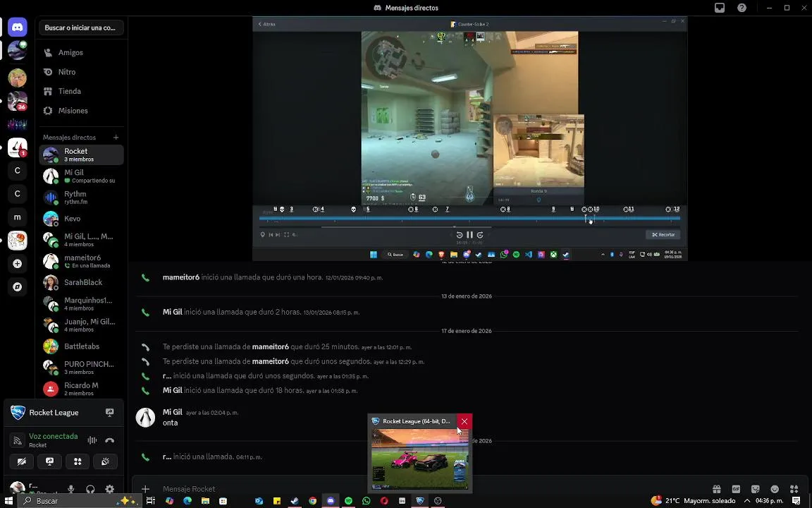Toggle noise suppression waveform icon
812x508 pixels.
pos(92,440)
